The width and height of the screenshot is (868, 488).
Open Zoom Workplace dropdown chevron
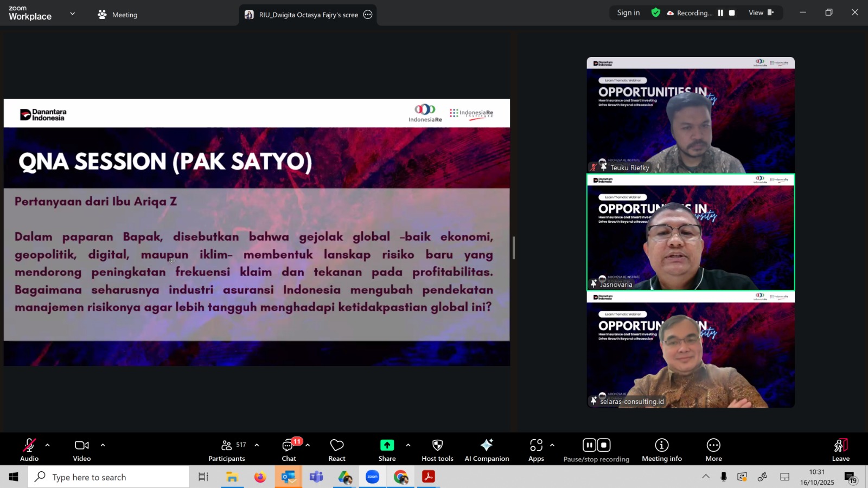[73, 14]
